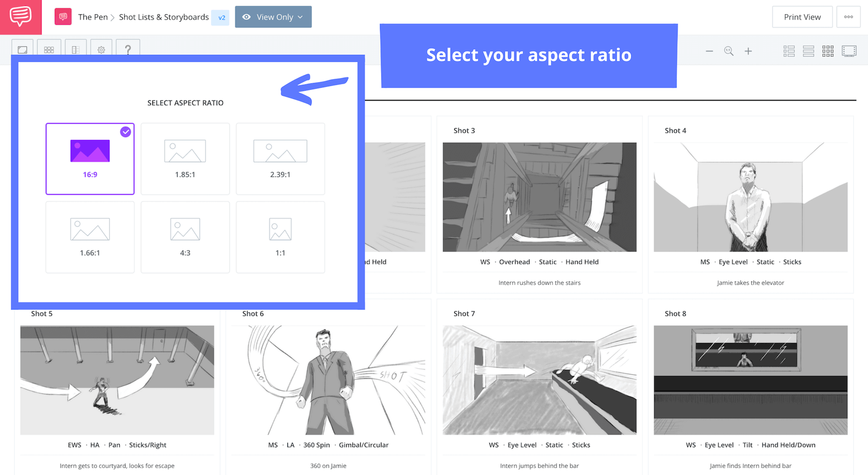
Task: Open Shot 7 bar jump storyboard image
Action: (540, 380)
